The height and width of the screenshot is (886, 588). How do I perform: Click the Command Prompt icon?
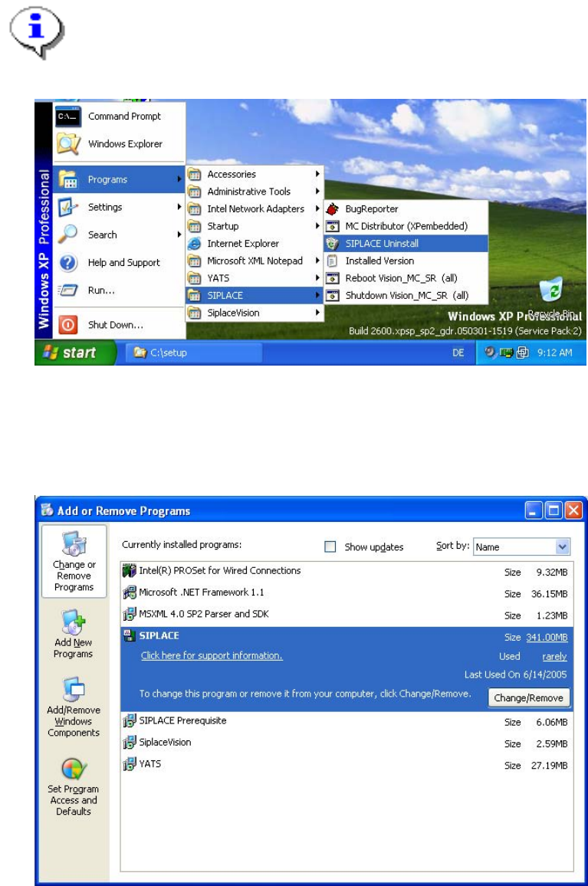point(68,116)
